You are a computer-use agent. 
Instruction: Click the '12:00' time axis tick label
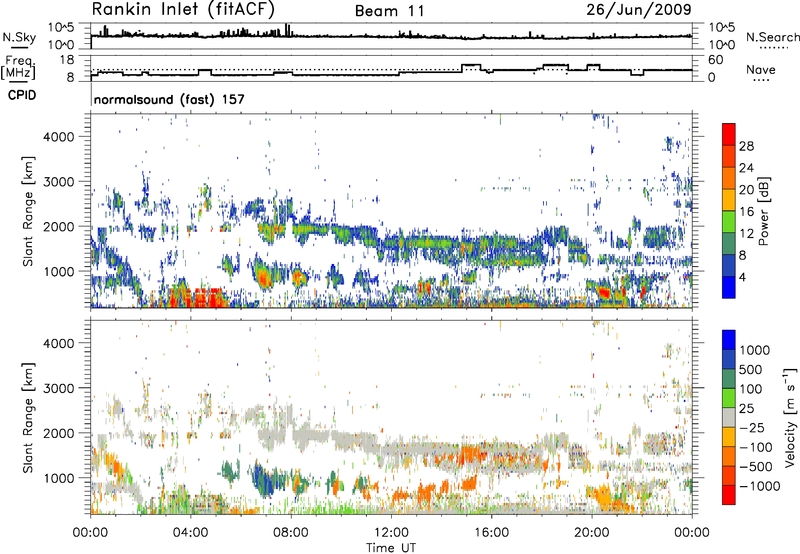click(x=391, y=533)
